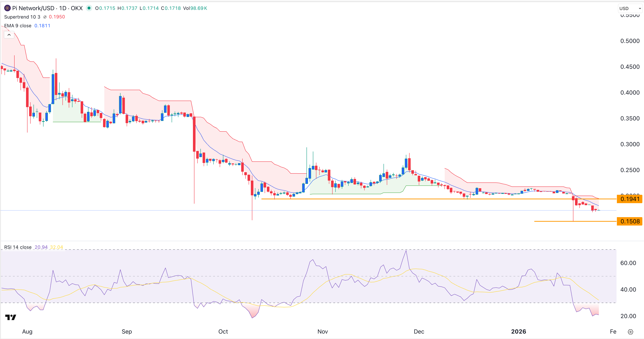Click the 2026 label on time axis

(519, 332)
